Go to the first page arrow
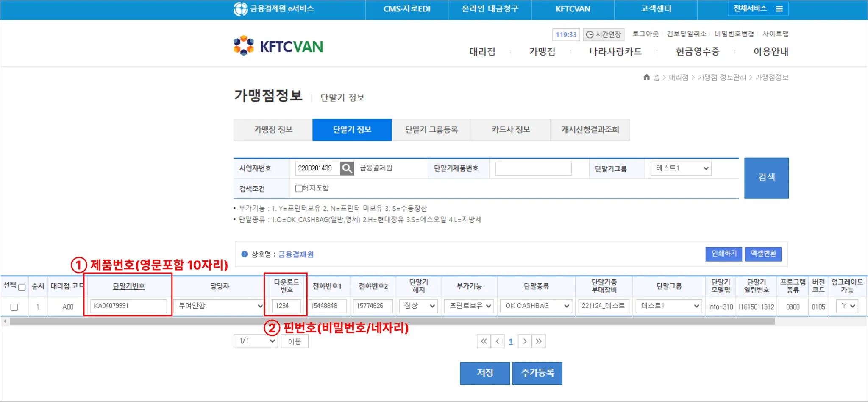 click(x=484, y=341)
